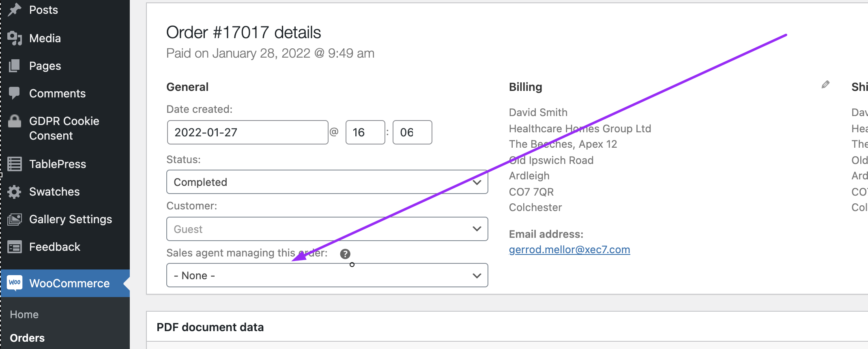The image size is (868, 349).
Task: Edit billing address with pencil icon
Action: (825, 84)
